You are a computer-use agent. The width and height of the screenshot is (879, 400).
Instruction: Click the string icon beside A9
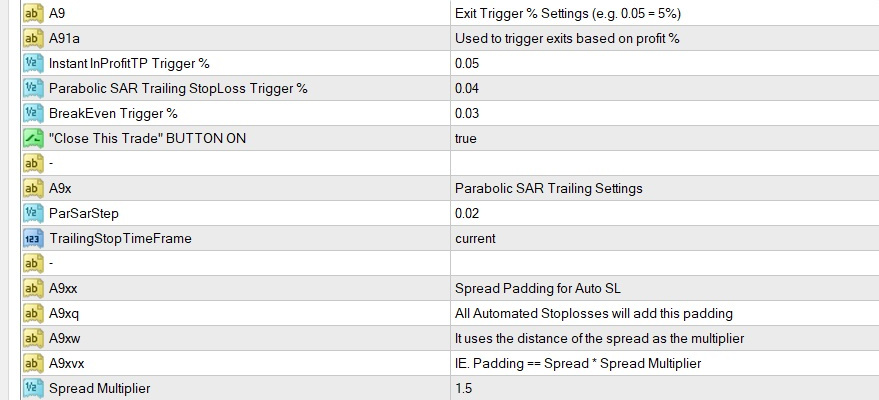31,13
